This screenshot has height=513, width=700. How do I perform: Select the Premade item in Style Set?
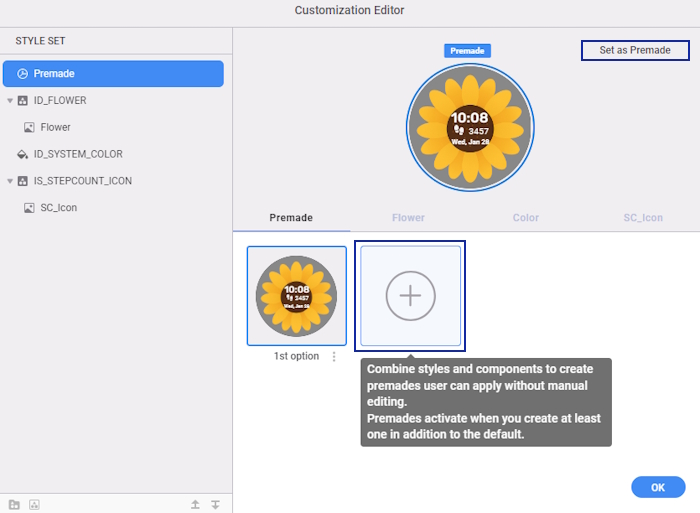pos(113,74)
